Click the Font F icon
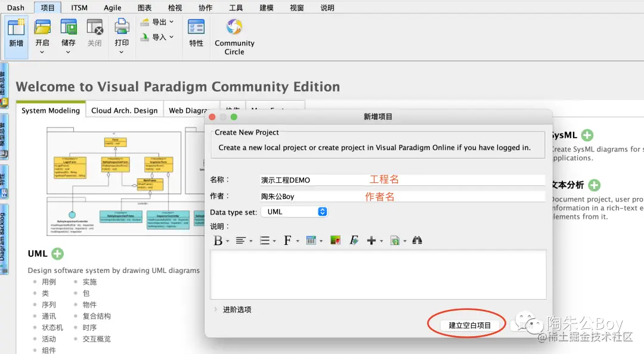644x354 pixels. (287, 241)
